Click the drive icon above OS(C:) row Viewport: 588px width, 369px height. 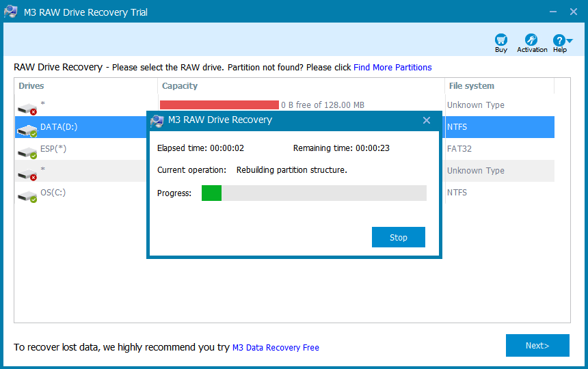[27, 174]
